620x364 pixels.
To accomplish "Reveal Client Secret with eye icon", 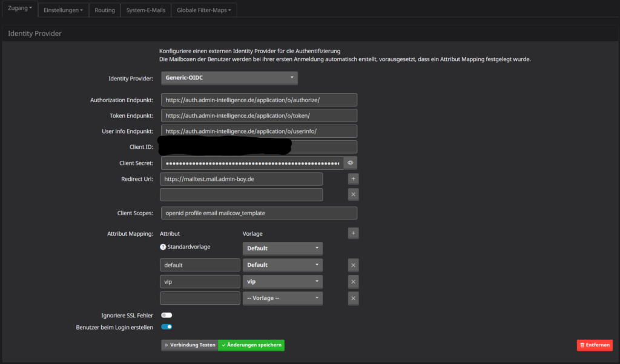I will (351, 163).
